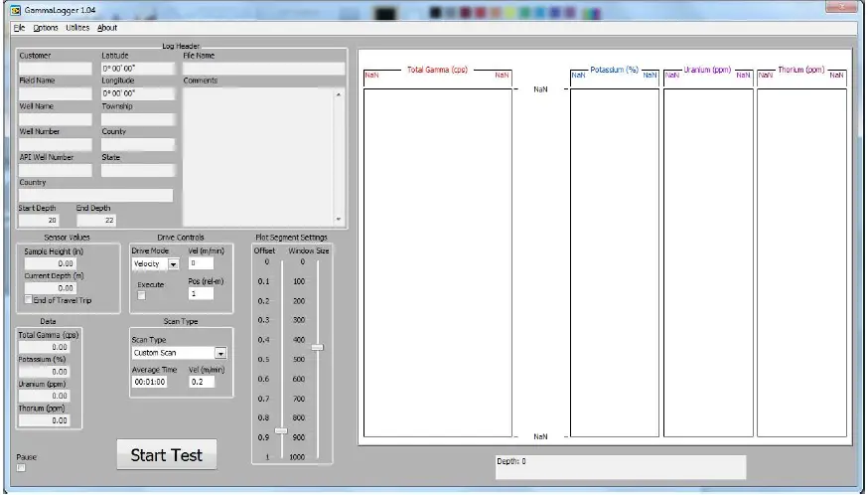868x495 pixels.
Task: Click Comments scrollbar down arrow
Action: 339,220
